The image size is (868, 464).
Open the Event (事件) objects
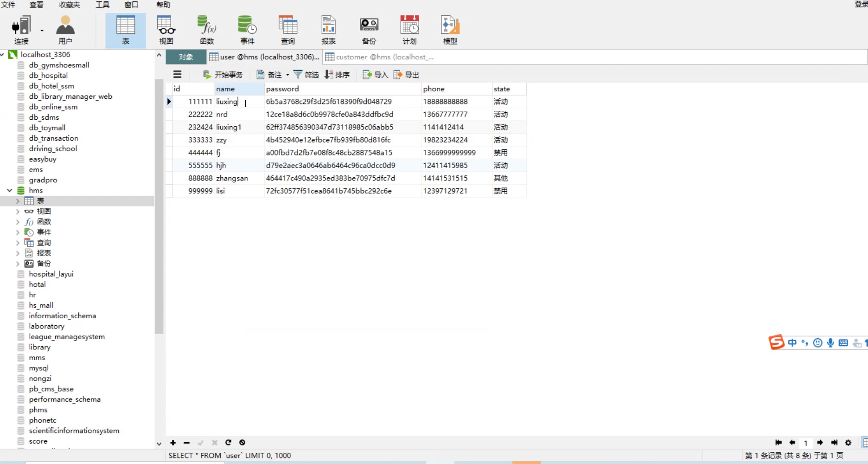[247, 30]
